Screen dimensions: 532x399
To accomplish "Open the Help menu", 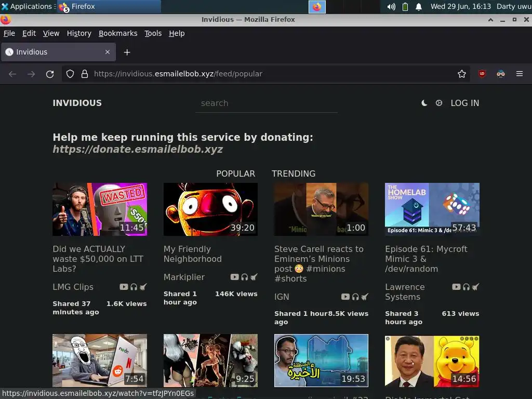I will tap(177, 33).
